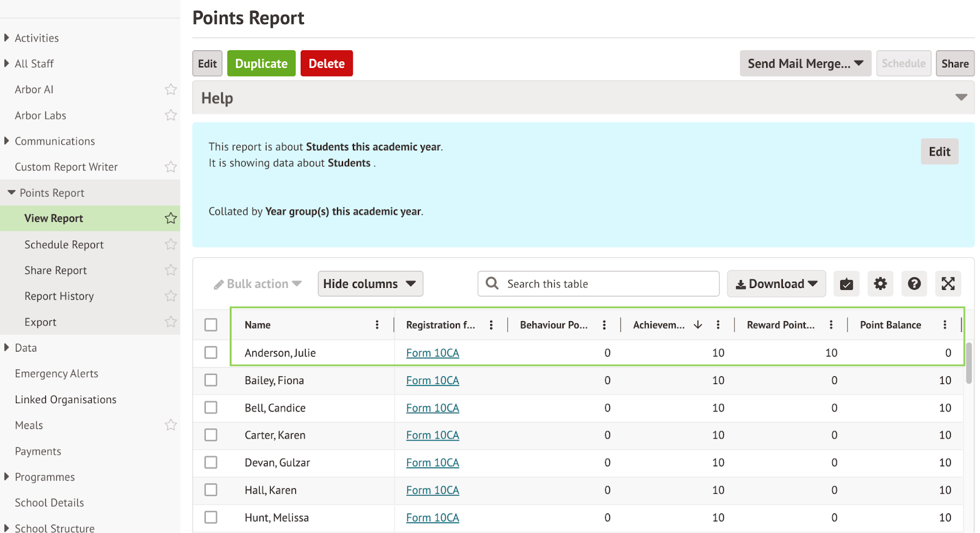This screenshot has width=980, height=533.
Task: Open Schedule Report in the sidebar
Action: click(x=64, y=244)
